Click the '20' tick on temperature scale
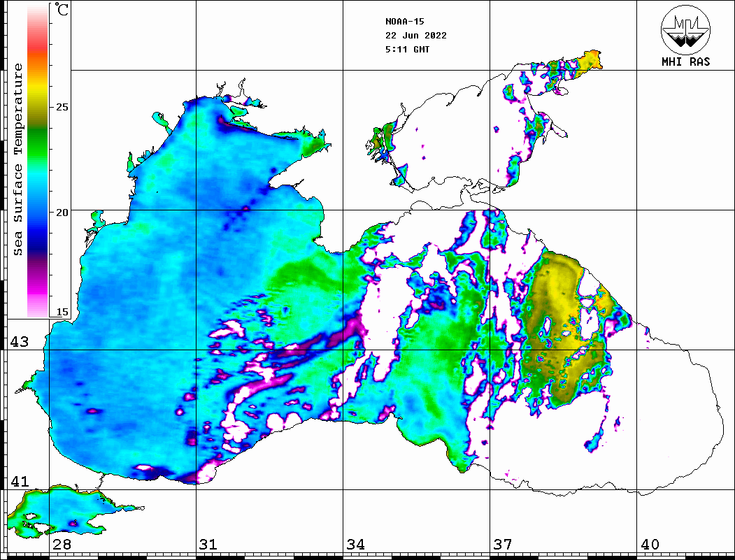 (x=62, y=213)
